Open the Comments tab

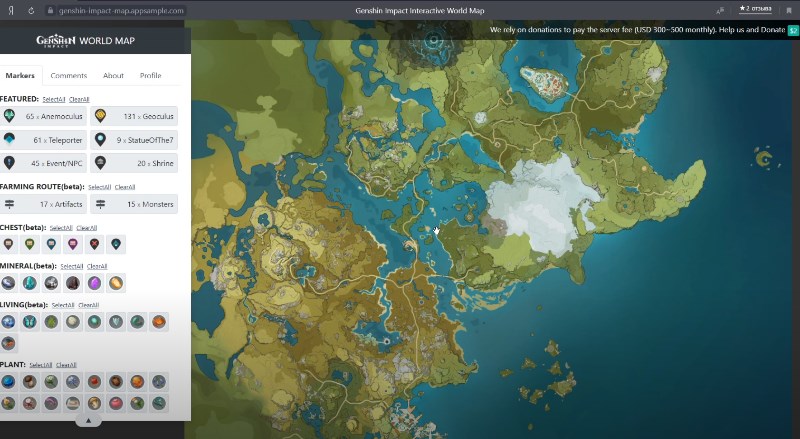click(69, 76)
